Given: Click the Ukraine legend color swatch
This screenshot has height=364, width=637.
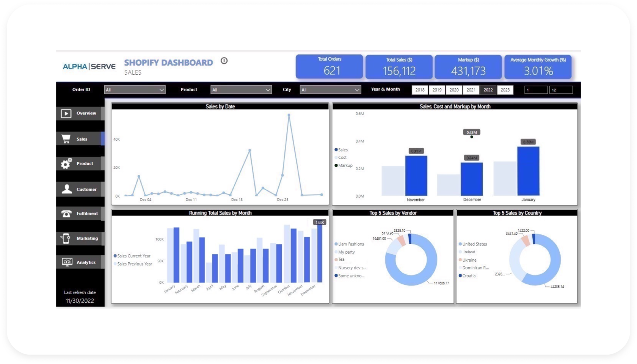Looking at the screenshot, I should [460, 260].
